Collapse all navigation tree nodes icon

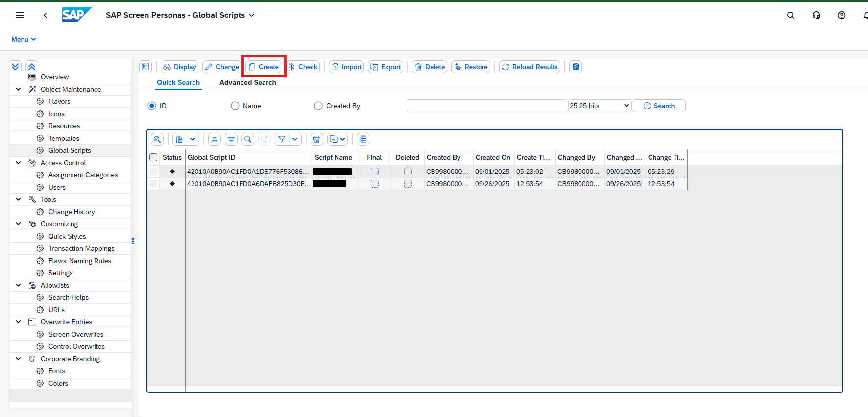(32, 67)
